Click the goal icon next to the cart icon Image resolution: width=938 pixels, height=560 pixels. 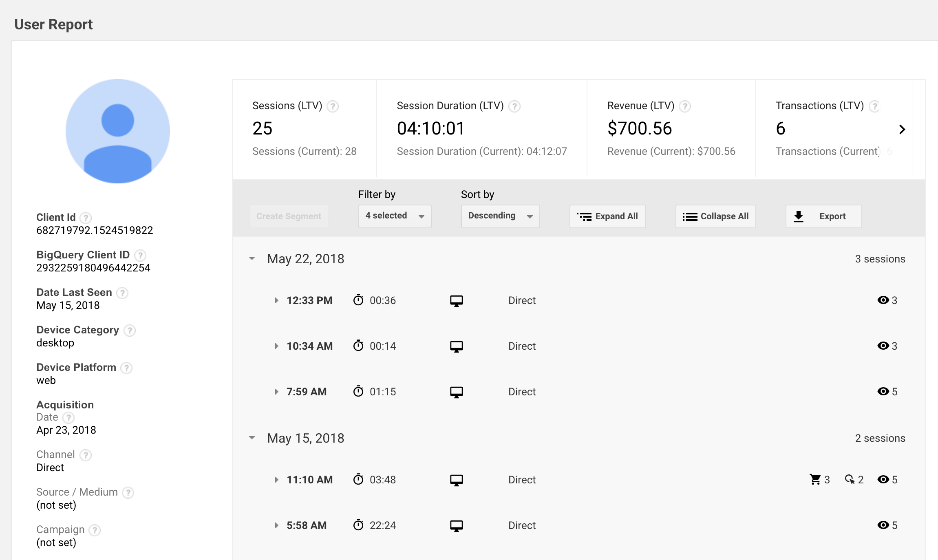(x=850, y=479)
